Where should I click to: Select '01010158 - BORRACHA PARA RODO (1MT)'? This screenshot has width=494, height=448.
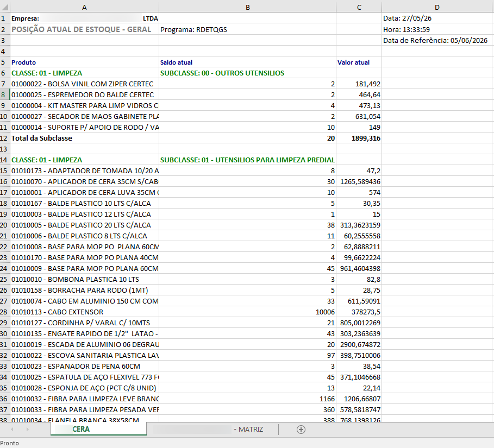coord(84,291)
